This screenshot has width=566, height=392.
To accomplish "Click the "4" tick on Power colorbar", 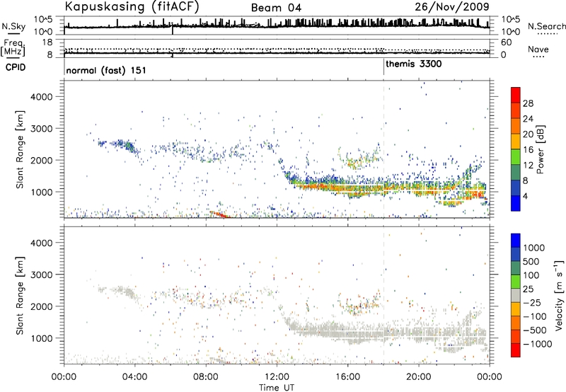I will pyautogui.click(x=525, y=196).
